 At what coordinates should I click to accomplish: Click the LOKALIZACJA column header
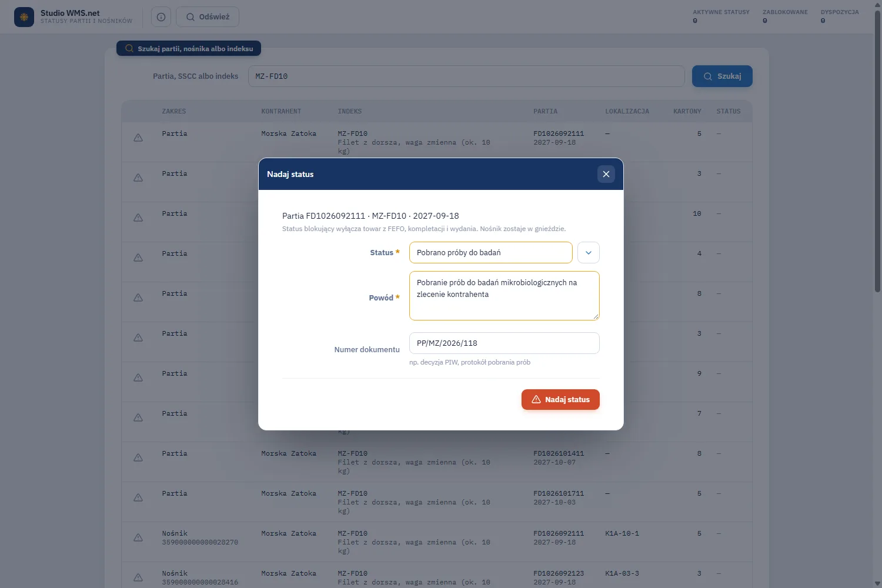pos(627,111)
